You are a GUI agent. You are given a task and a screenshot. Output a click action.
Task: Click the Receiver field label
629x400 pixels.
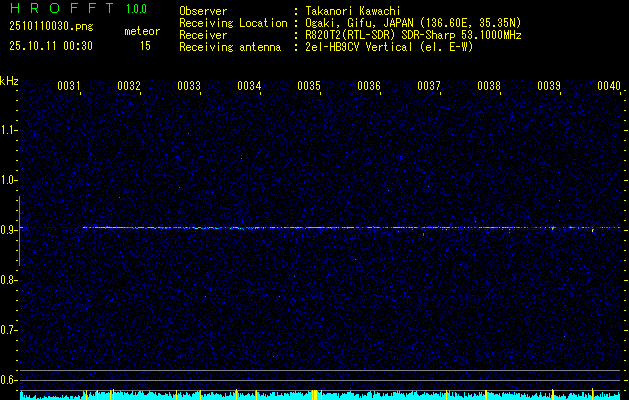[x=203, y=35]
